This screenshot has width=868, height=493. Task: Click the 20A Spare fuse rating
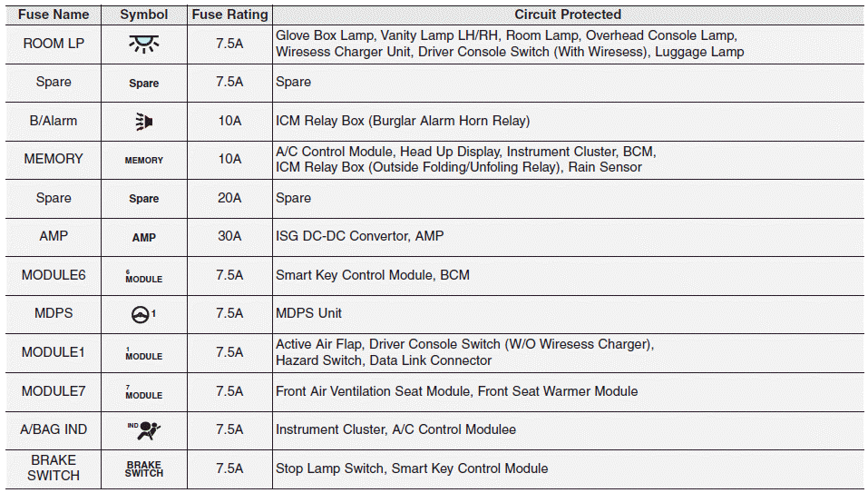pos(229,198)
